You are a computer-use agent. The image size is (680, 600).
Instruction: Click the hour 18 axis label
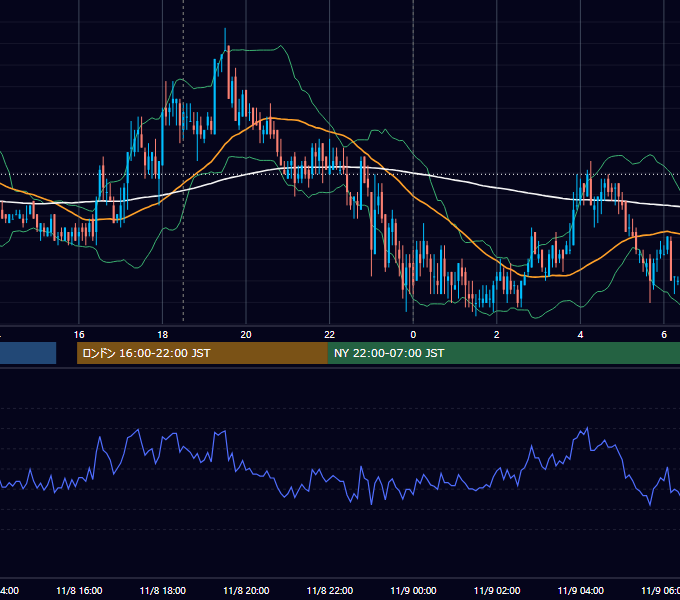pos(163,334)
